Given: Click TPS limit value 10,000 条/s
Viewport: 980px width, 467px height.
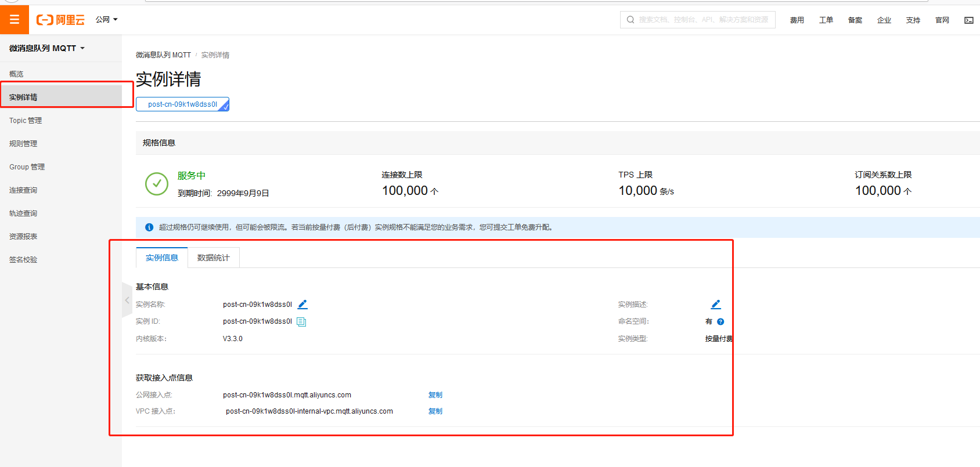Looking at the screenshot, I should coord(646,191).
